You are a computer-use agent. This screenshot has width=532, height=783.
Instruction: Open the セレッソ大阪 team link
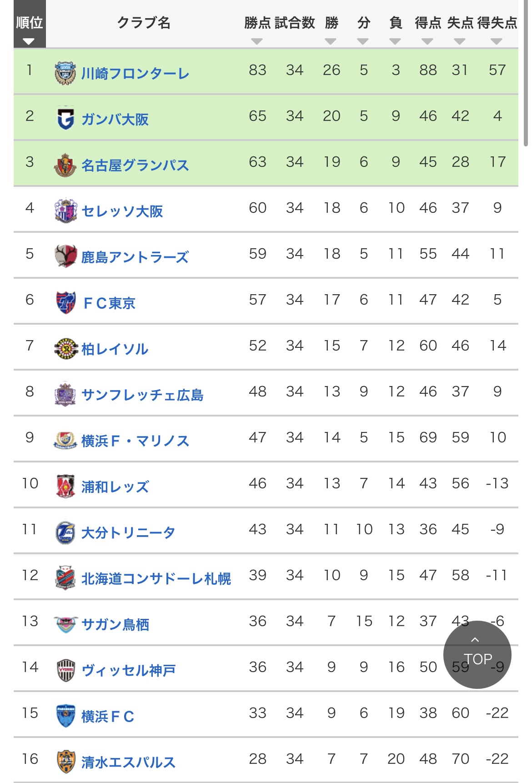[x=122, y=211]
